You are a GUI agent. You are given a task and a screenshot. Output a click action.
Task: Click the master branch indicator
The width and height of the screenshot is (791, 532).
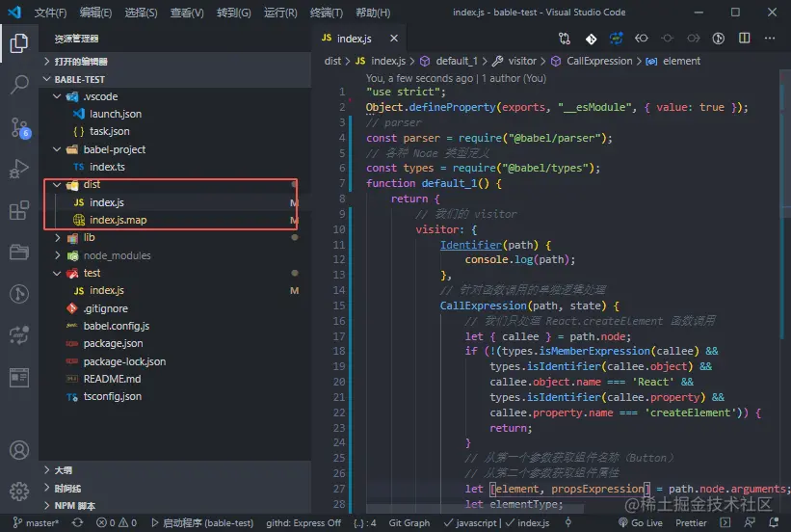tap(36, 522)
